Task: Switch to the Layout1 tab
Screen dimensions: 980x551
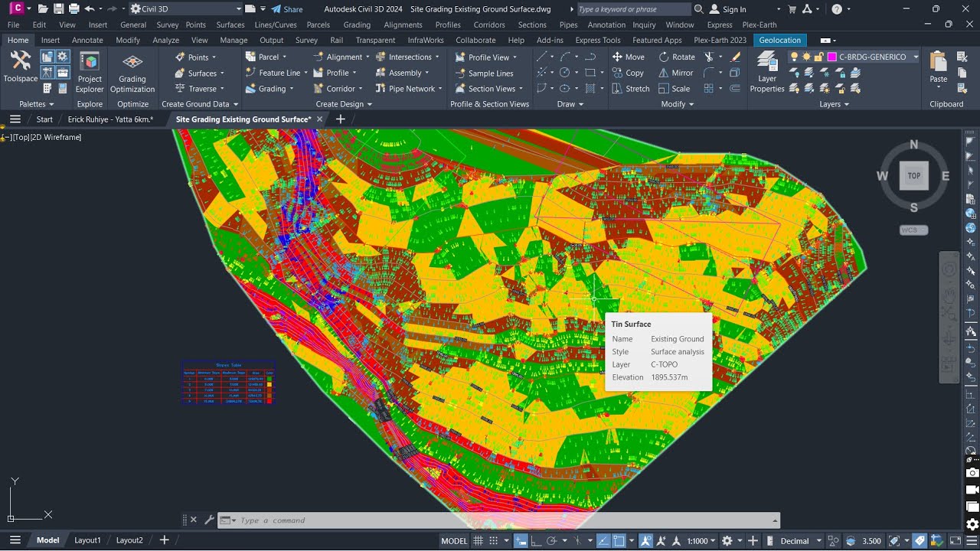Action: (87, 540)
